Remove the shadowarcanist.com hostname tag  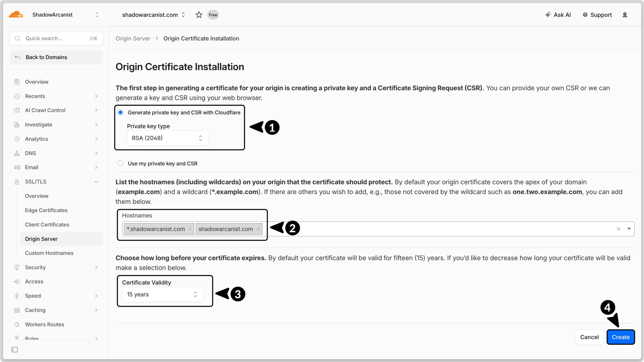[258, 229]
